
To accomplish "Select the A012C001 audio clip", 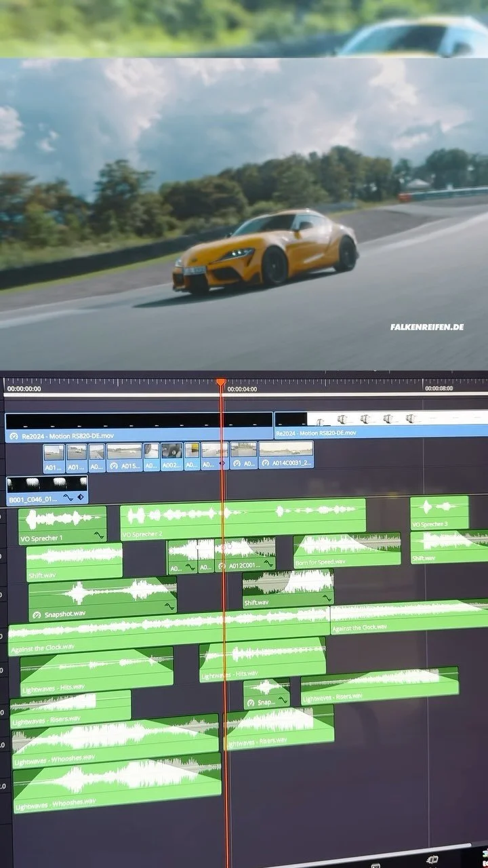I will [245, 555].
